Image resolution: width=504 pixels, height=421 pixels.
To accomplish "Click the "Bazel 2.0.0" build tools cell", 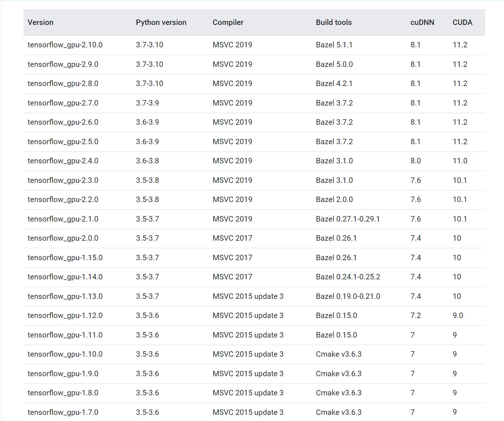I will (x=334, y=199).
